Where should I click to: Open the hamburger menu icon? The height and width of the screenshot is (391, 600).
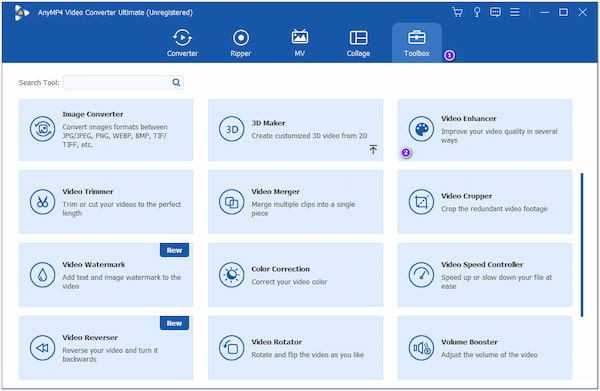click(x=515, y=12)
